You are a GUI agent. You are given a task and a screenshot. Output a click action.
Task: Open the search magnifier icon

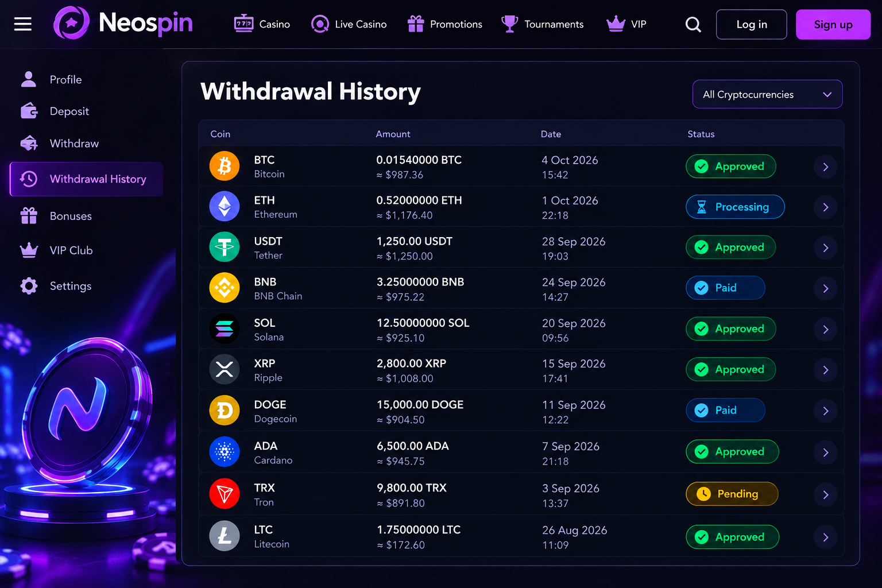click(693, 24)
